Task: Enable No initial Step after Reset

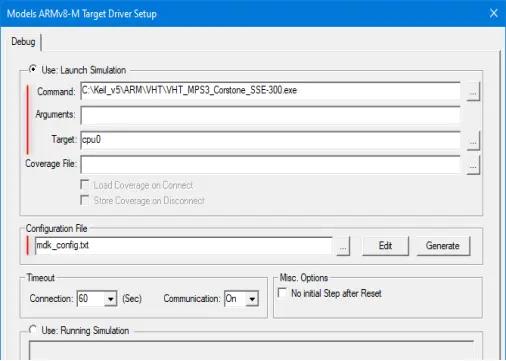Action: point(282,293)
